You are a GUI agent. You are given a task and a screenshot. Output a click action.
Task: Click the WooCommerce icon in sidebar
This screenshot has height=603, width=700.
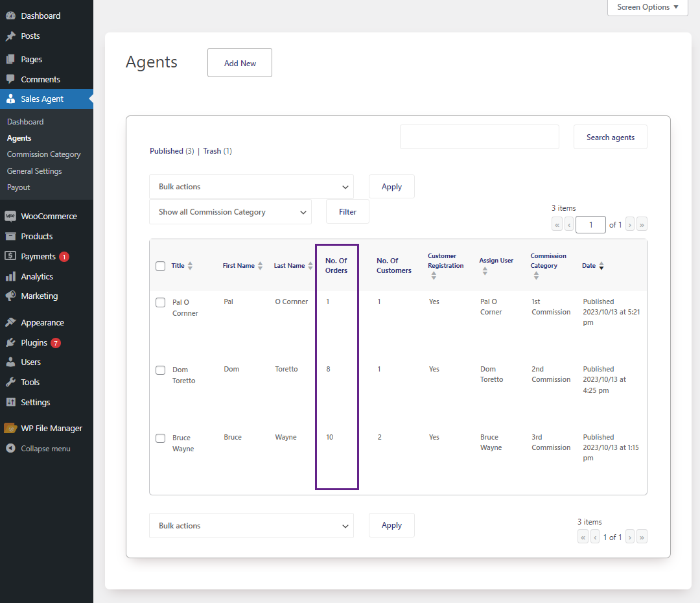[10, 216]
